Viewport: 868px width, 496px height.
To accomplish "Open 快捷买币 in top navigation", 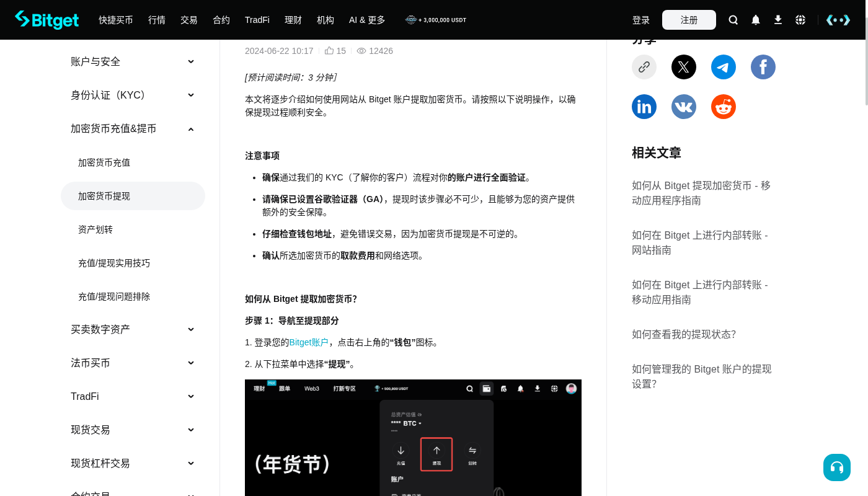I will point(116,20).
